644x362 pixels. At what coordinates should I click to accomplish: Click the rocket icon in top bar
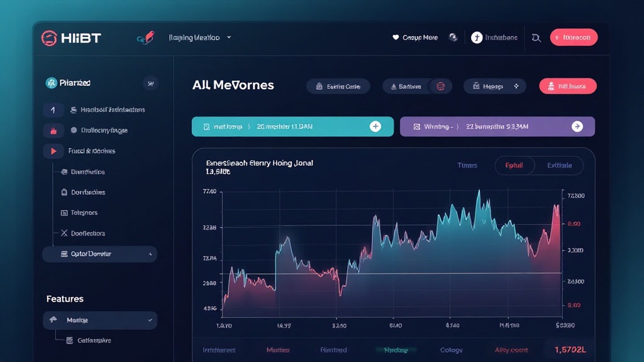(144, 38)
